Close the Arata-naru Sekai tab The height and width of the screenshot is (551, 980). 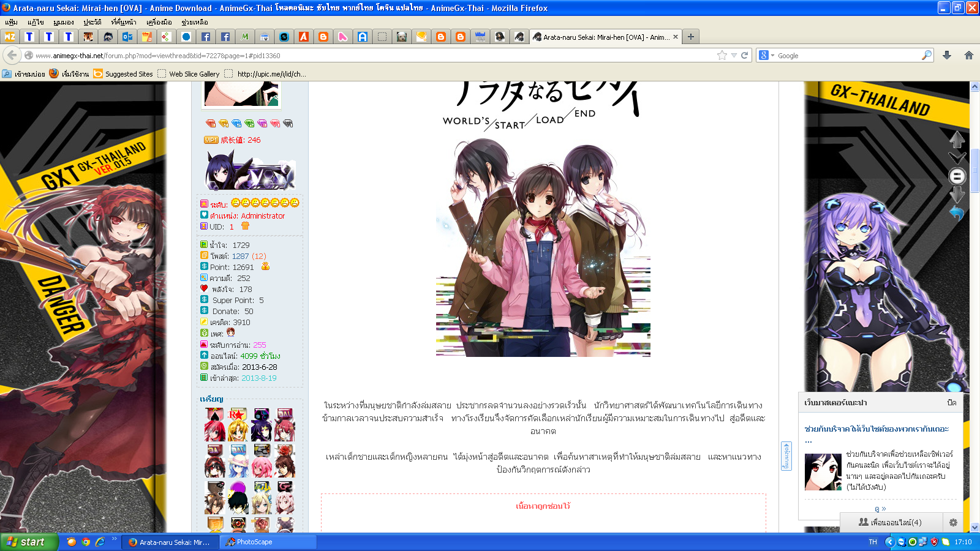pos(676,37)
